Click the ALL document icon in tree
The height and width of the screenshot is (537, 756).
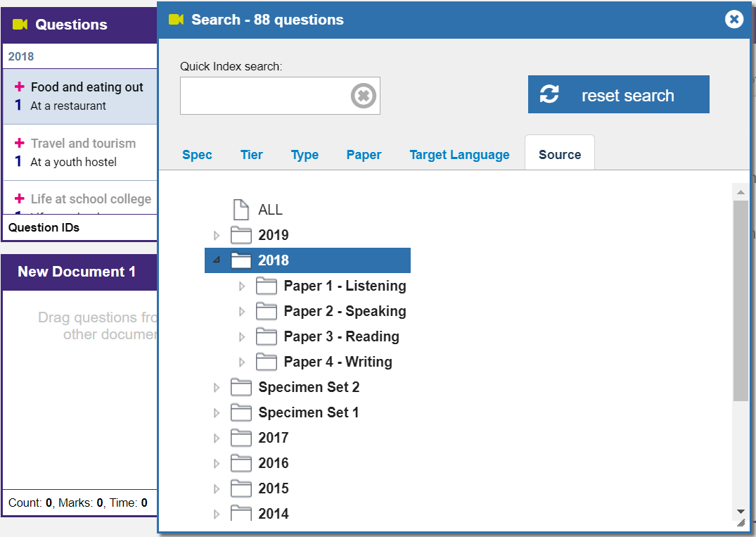click(241, 210)
